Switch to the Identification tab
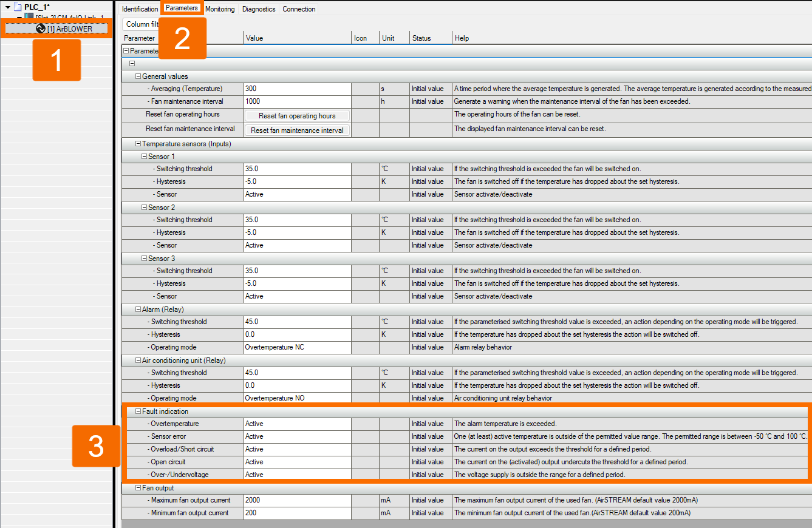Viewport: 812px width, 528px height. [140, 9]
